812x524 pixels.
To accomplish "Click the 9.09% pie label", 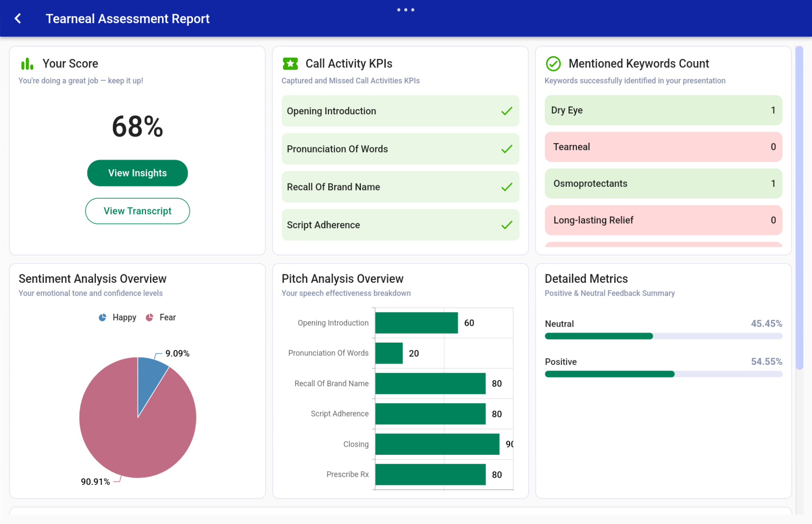I will (x=177, y=353).
